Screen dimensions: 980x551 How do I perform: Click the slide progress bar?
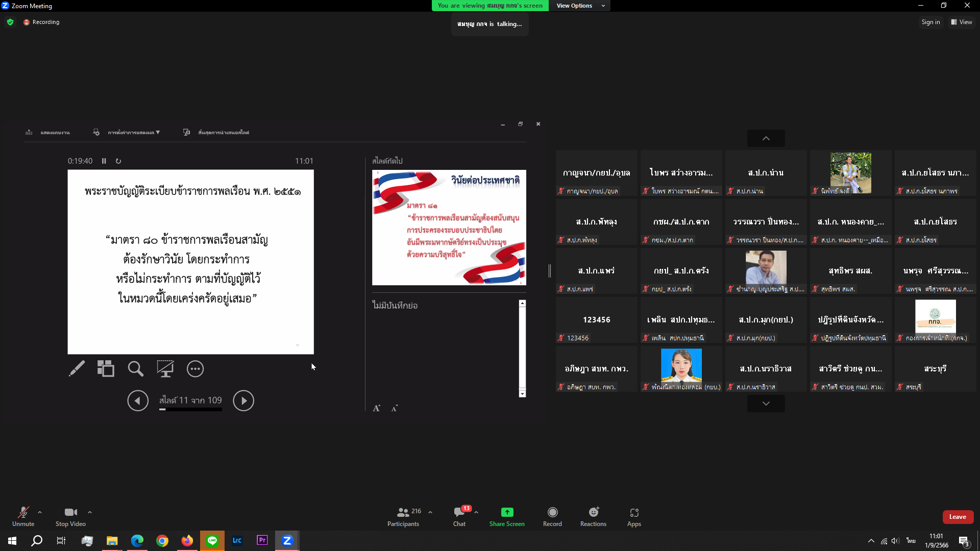(x=190, y=409)
